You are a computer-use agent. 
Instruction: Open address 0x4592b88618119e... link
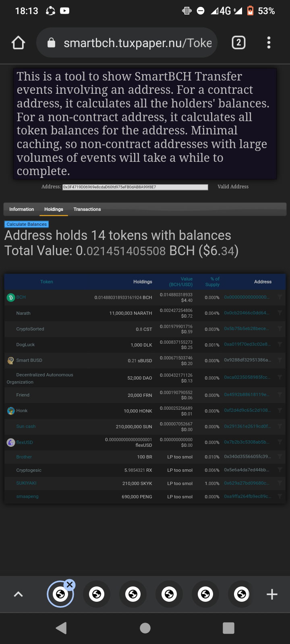click(247, 394)
